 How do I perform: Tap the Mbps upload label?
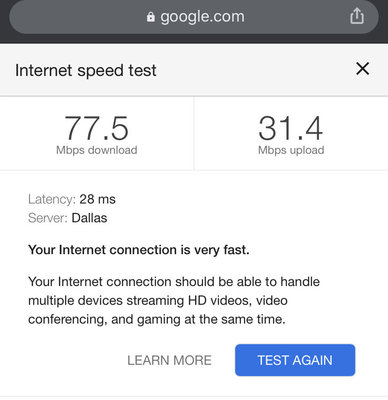tap(291, 150)
